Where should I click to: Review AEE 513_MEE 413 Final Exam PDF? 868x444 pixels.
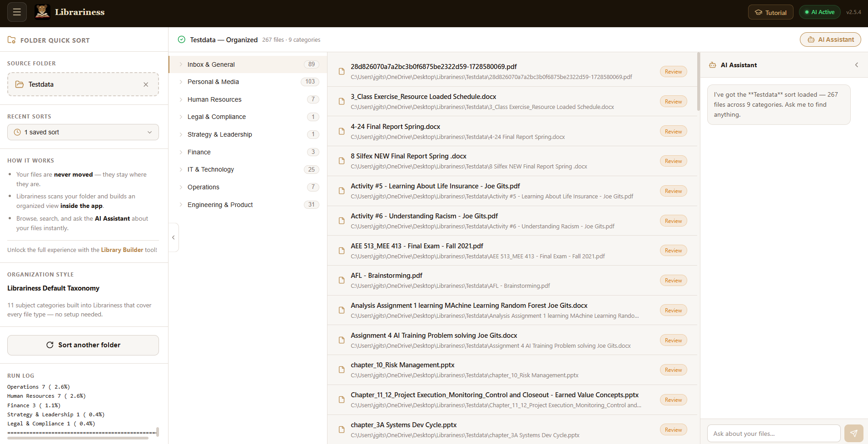pos(673,251)
